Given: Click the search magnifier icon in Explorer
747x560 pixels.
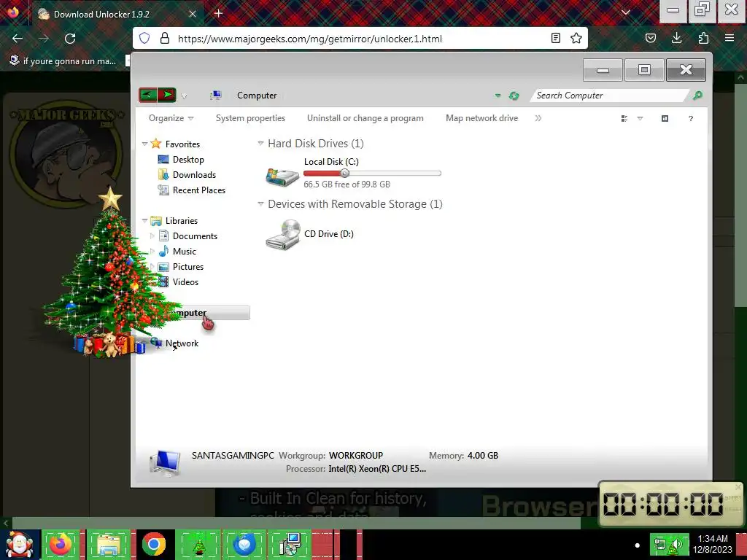Looking at the screenshot, I should pyautogui.click(x=697, y=96).
